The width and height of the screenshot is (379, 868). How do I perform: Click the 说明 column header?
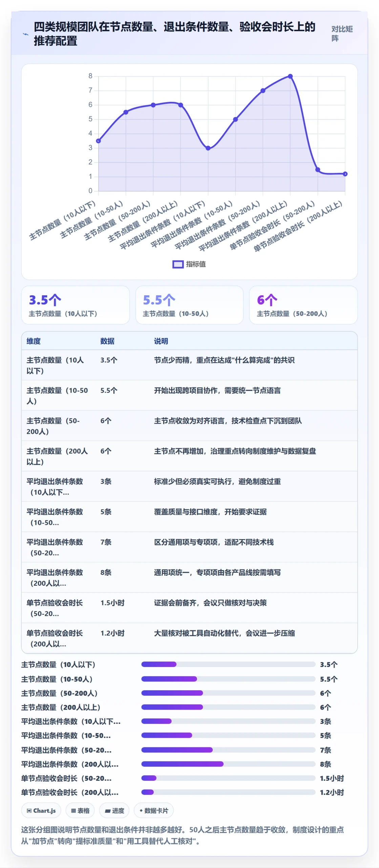coord(161,341)
